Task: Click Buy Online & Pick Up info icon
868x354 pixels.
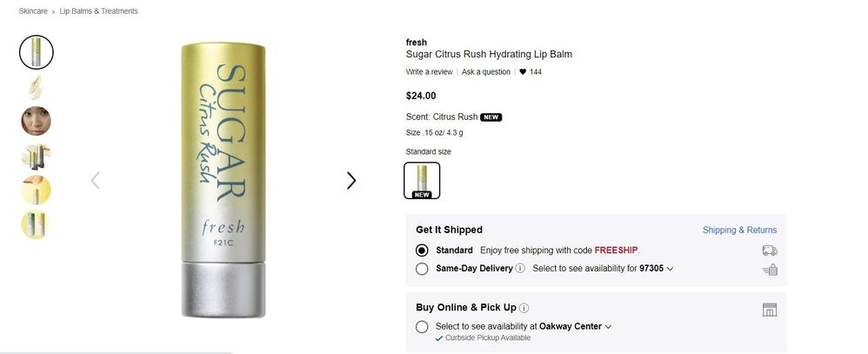Action: (524, 308)
